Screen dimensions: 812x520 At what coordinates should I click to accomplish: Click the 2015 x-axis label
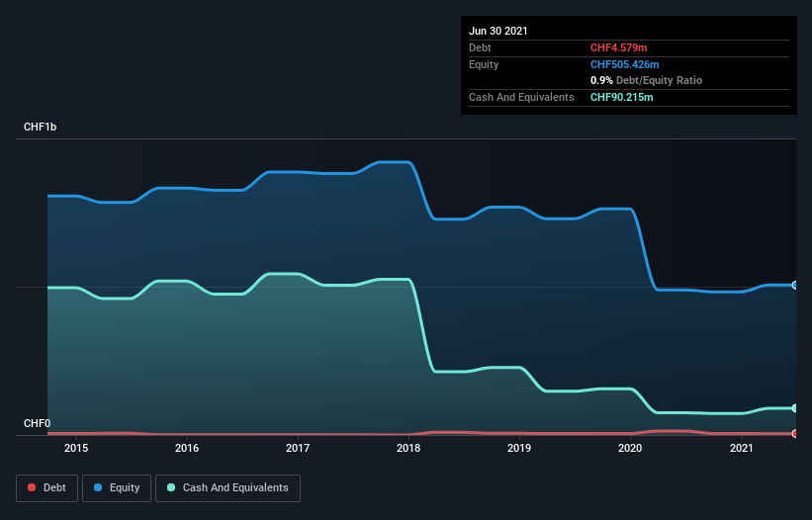click(x=76, y=448)
